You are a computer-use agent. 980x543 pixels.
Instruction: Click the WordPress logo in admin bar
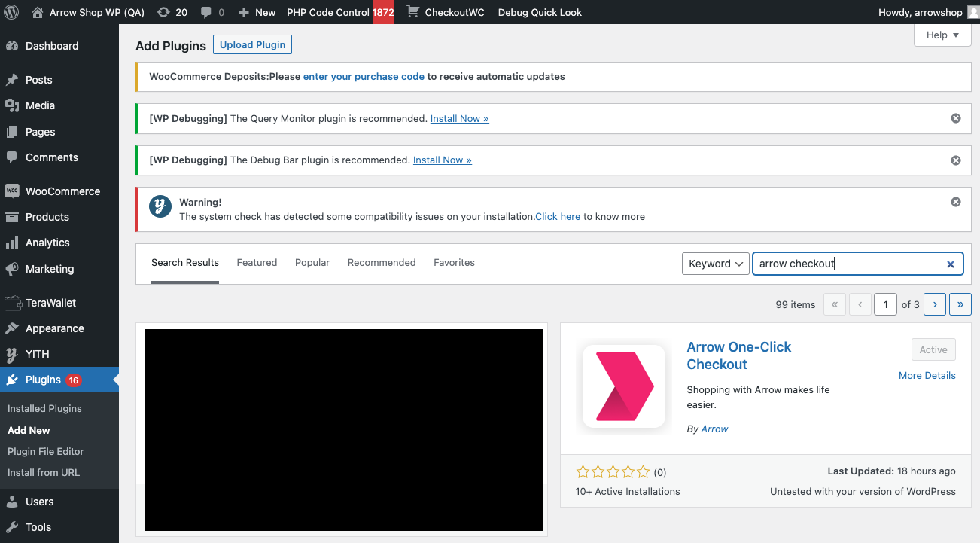12,12
